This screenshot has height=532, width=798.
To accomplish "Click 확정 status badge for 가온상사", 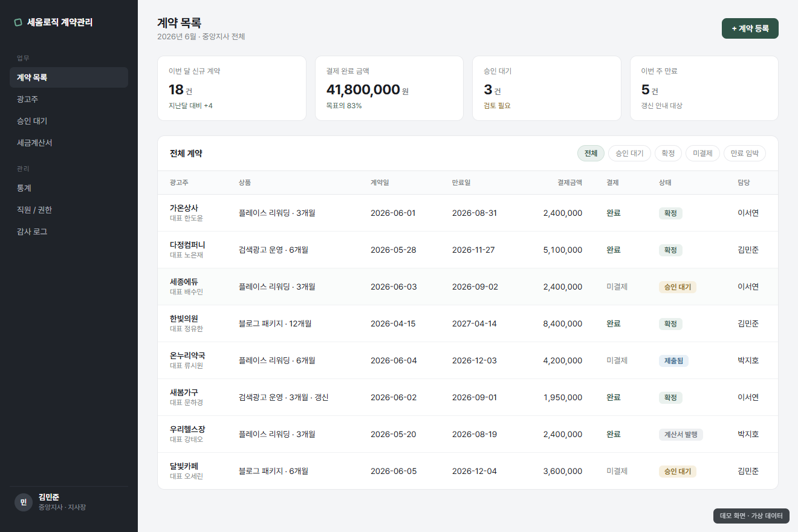I will 670,213.
